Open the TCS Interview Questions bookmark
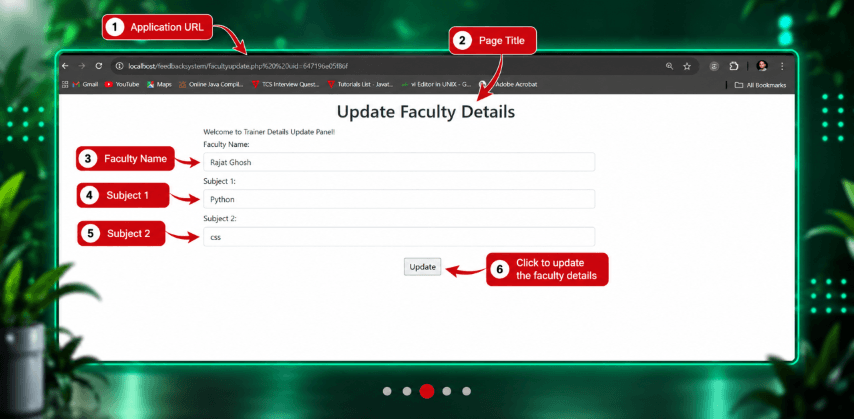This screenshot has height=419, width=854. 286,84
